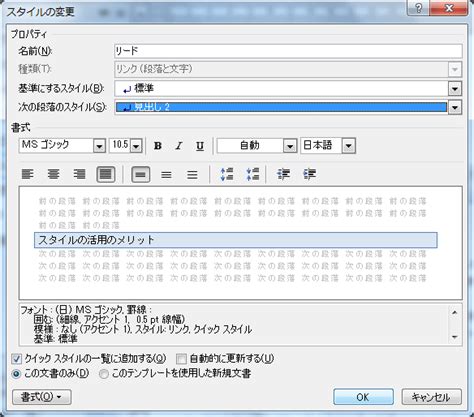Screen dimensions: 474x417
Task: Open the style type dropdown (種類)
Action: pyautogui.click(x=455, y=69)
